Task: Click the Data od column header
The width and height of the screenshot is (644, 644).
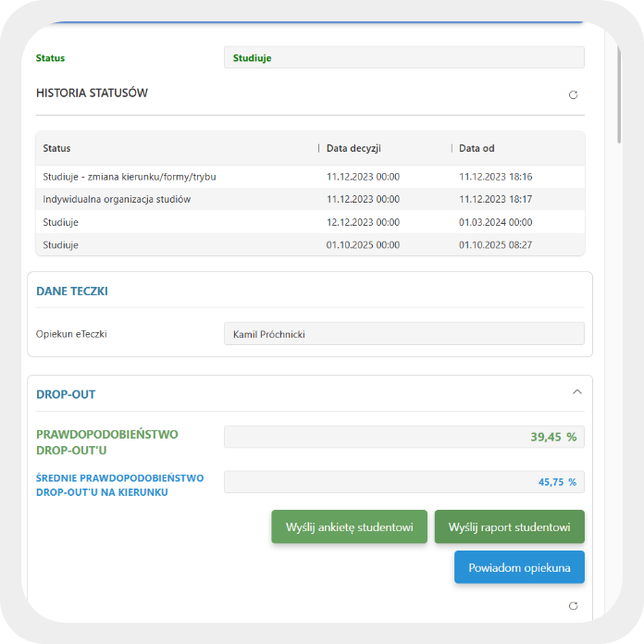Action: (477, 148)
